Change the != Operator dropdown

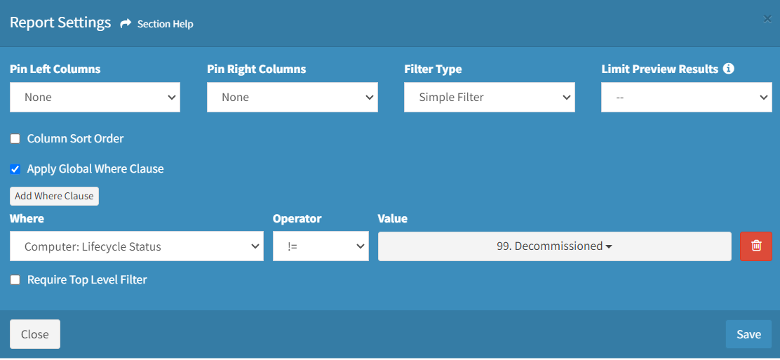(x=321, y=246)
